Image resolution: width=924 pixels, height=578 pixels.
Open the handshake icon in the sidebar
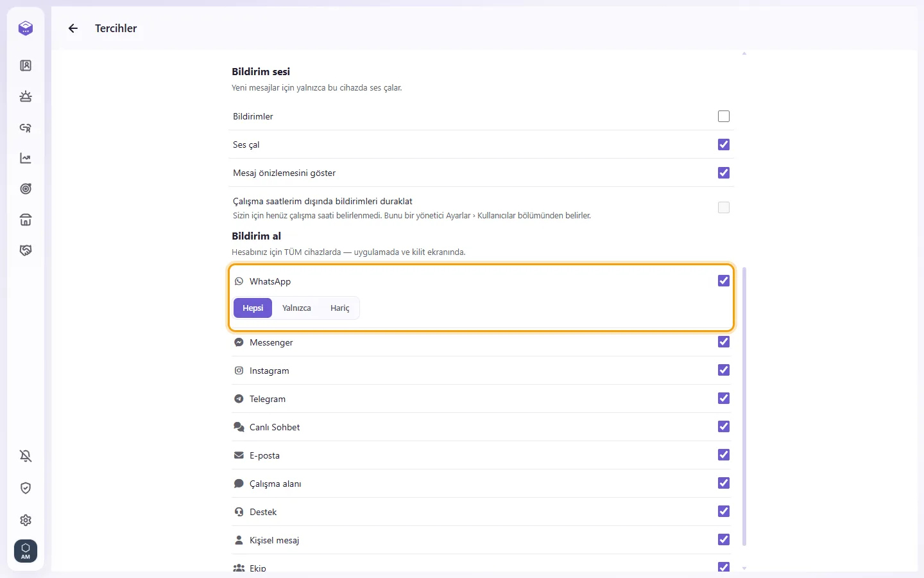26,250
